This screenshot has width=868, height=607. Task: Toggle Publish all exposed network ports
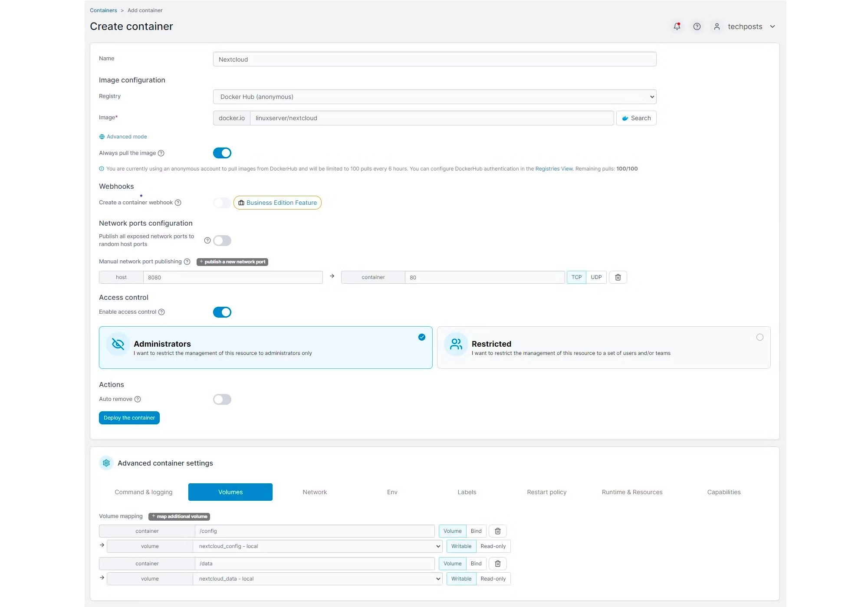[x=222, y=240]
